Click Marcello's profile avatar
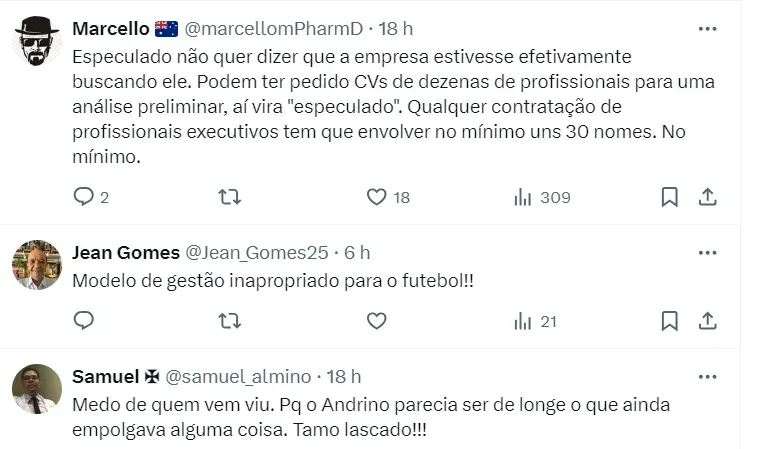Viewport: 776px width, 449px height. pos(37,40)
